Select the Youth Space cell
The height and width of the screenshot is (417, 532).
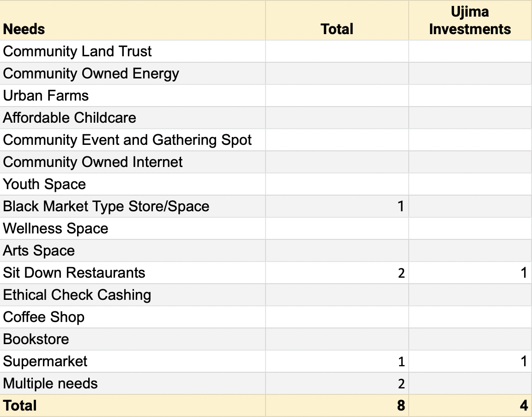point(44,184)
